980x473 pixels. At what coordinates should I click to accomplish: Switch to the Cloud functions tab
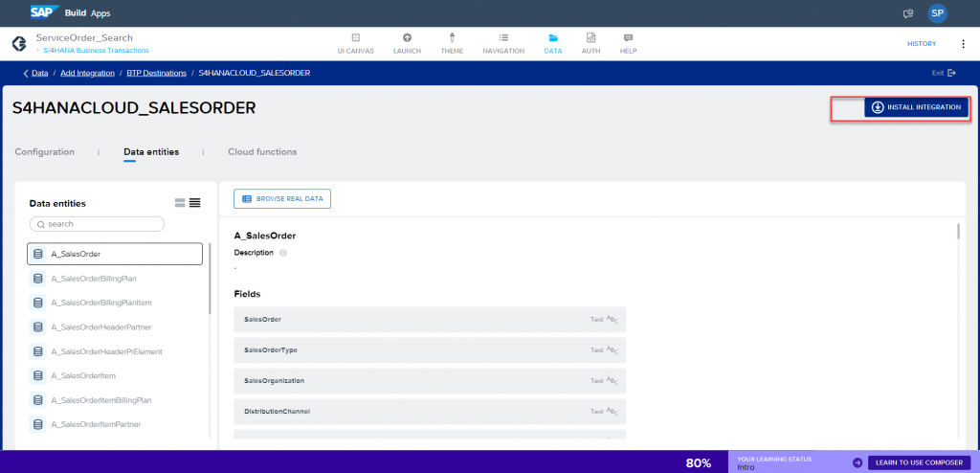[x=262, y=152]
